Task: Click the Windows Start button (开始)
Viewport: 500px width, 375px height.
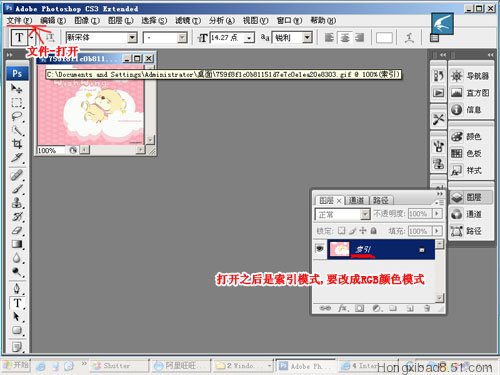Action: (x=16, y=366)
